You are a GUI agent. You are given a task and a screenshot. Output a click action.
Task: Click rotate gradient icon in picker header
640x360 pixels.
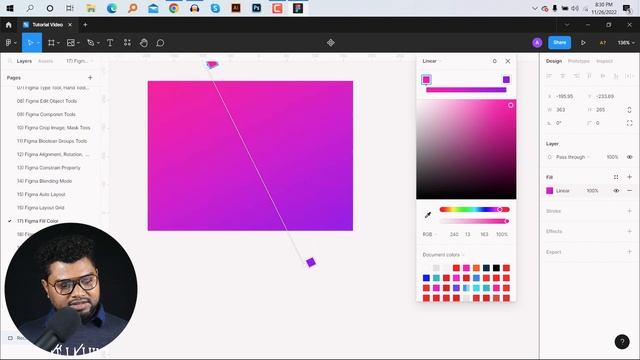pyautogui.click(x=494, y=61)
